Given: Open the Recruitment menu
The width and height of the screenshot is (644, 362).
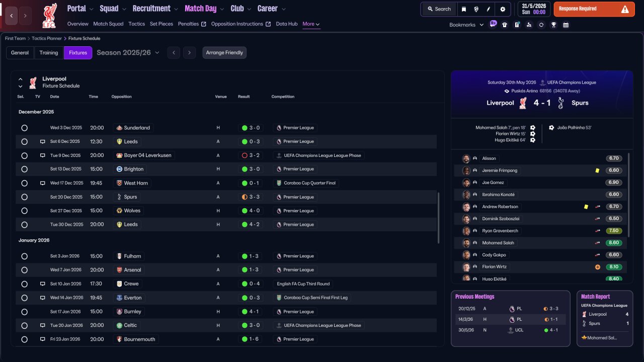Looking at the screenshot, I should (155, 9).
